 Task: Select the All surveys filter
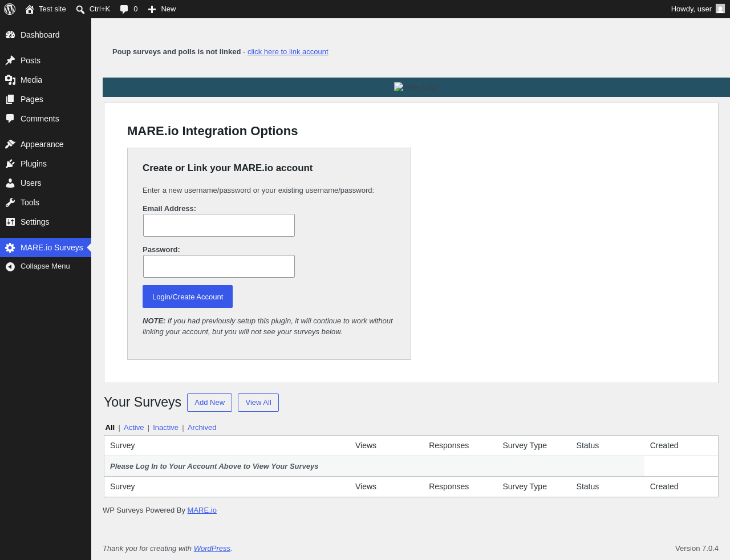pyautogui.click(x=110, y=428)
